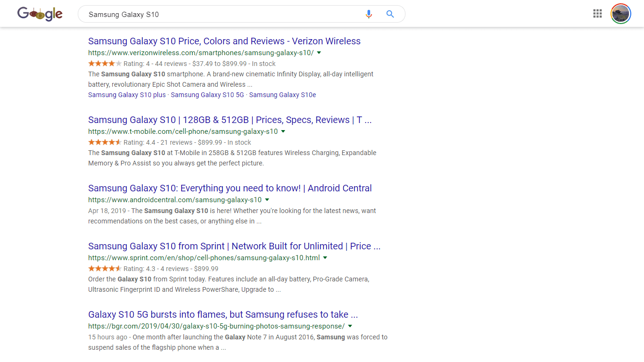Click the magnifying glass search button
Screen dimensions: 644x362
pos(390,14)
